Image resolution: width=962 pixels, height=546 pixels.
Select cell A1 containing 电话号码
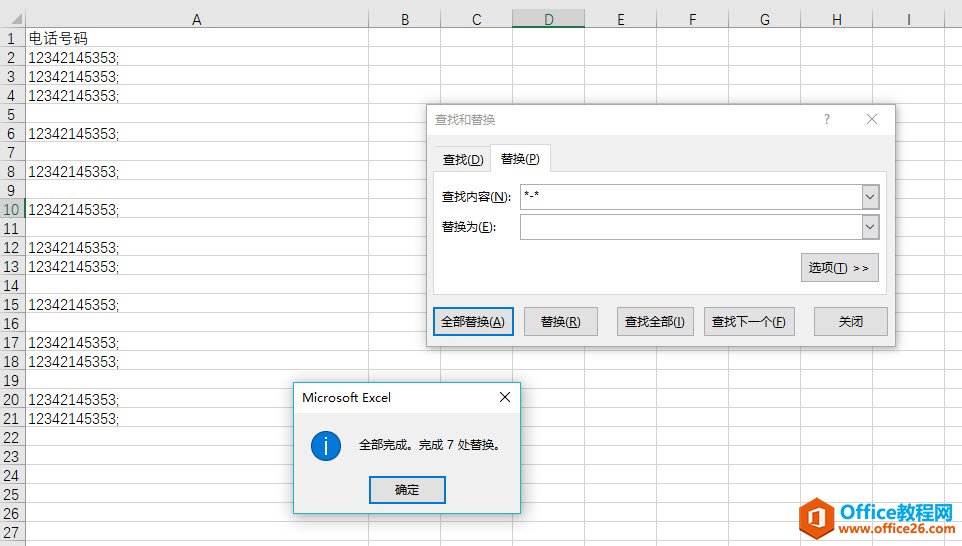click(x=197, y=38)
